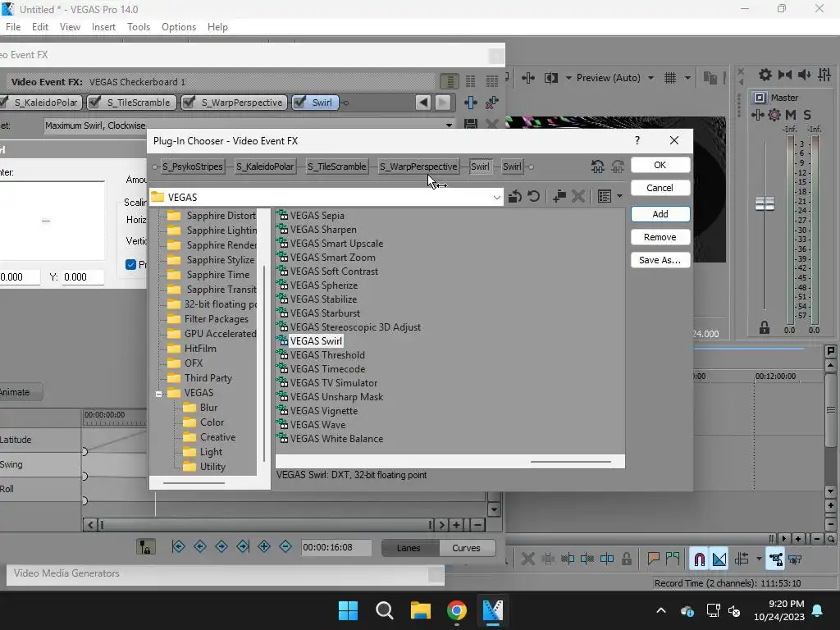The image size is (840, 630).
Task: Open the View menu
Action: (x=70, y=27)
